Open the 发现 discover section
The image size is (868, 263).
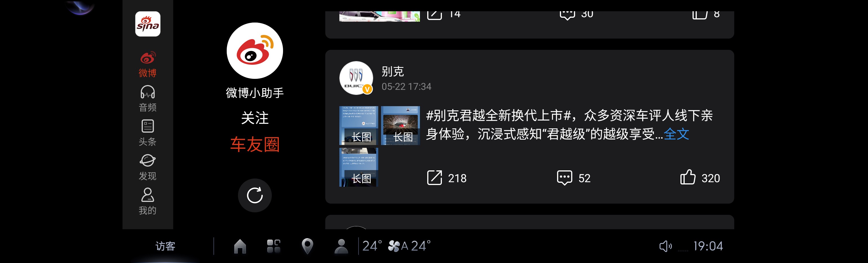(148, 167)
